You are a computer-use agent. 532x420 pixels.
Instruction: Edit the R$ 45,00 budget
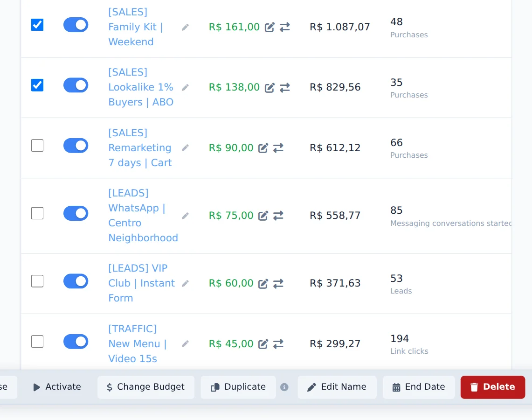pos(263,344)
